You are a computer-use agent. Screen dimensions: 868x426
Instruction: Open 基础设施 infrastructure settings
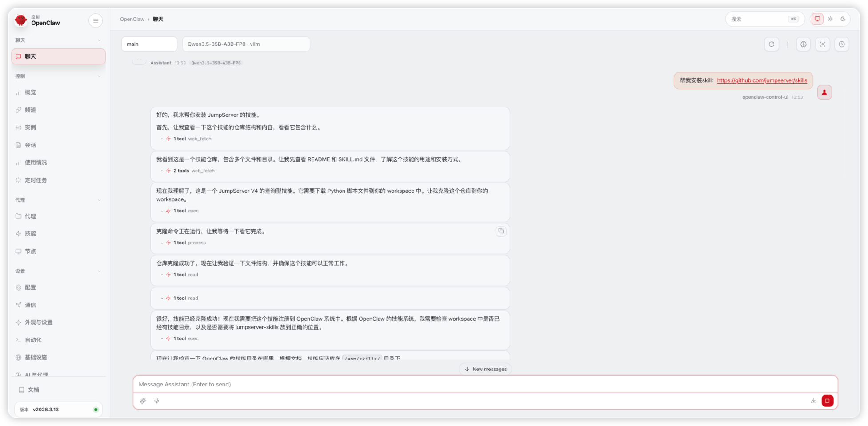tap(59, 358)
